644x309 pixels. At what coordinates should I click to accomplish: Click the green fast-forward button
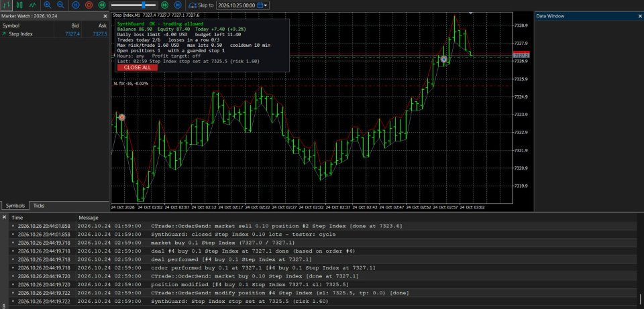pos(165,5)
